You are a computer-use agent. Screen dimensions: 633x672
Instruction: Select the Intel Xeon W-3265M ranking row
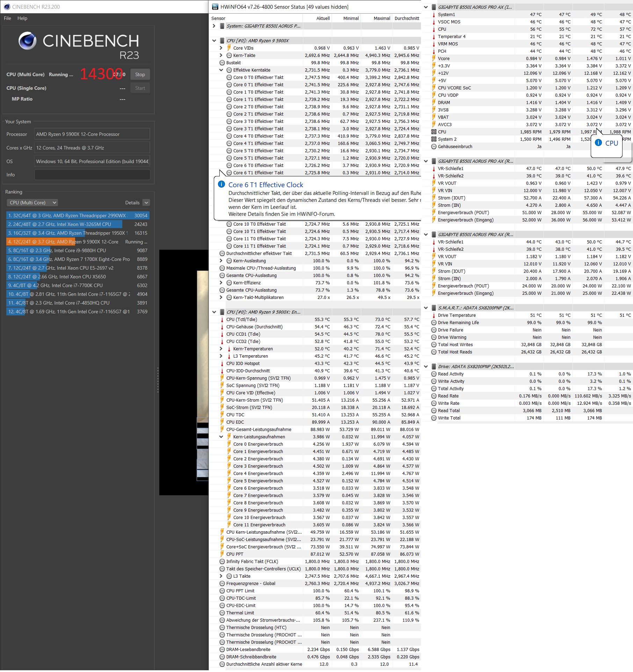tap(78, 224)
